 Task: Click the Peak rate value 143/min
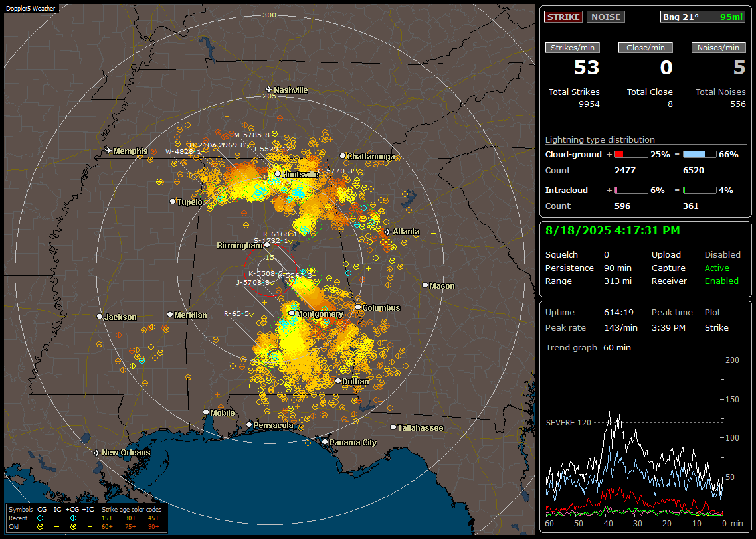pos(620,327)
